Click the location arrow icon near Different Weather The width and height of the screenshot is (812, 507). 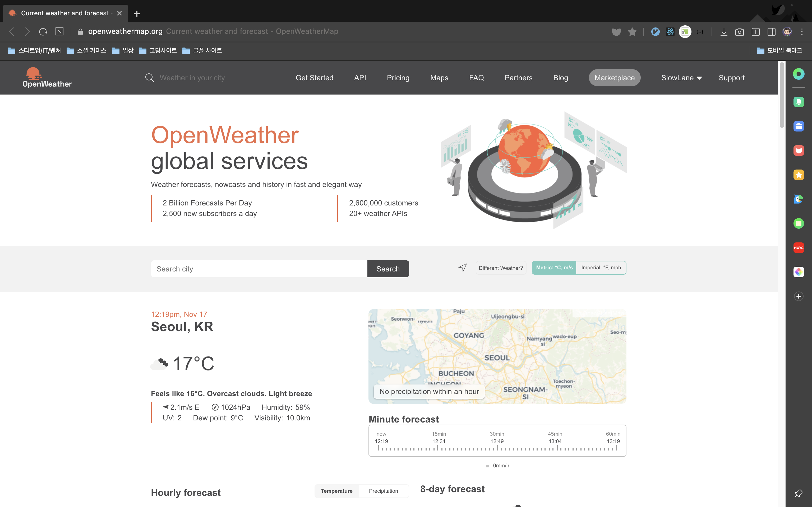(x=462, y=267)
